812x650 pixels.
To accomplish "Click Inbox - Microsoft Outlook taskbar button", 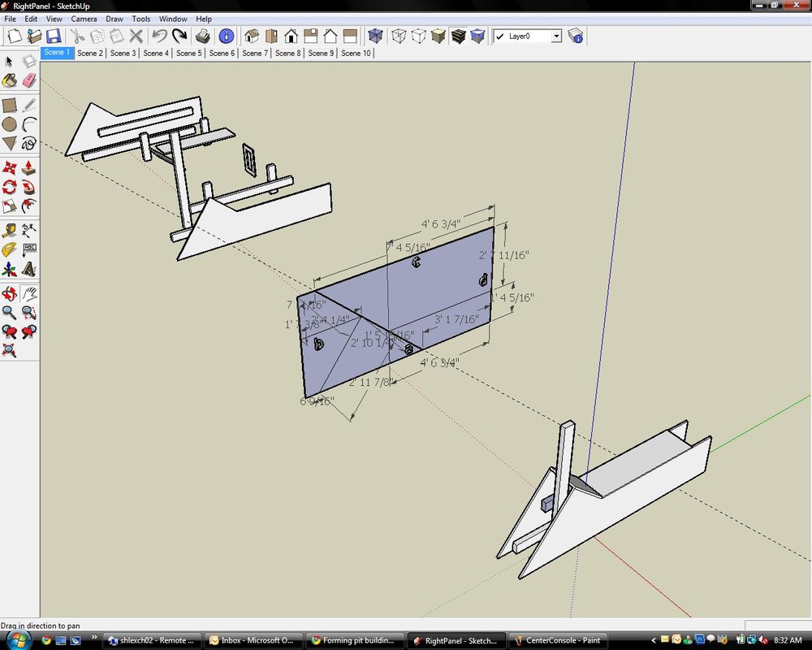I will click(x=254, y=640).
